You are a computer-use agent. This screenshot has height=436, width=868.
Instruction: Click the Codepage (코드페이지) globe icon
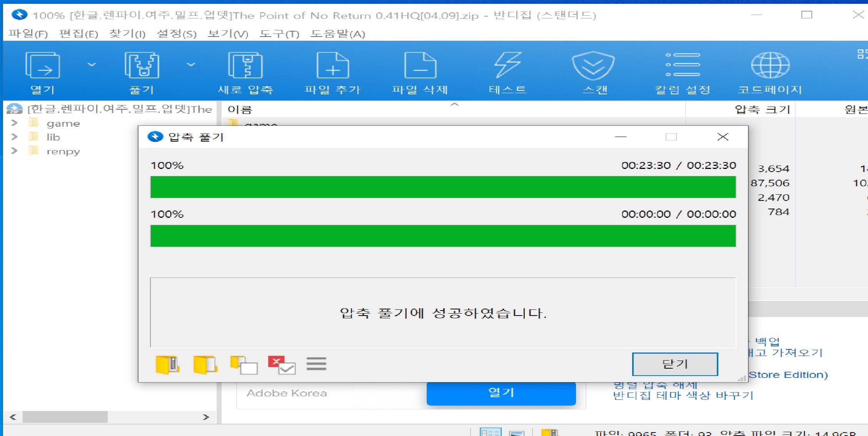pos(770,66)
